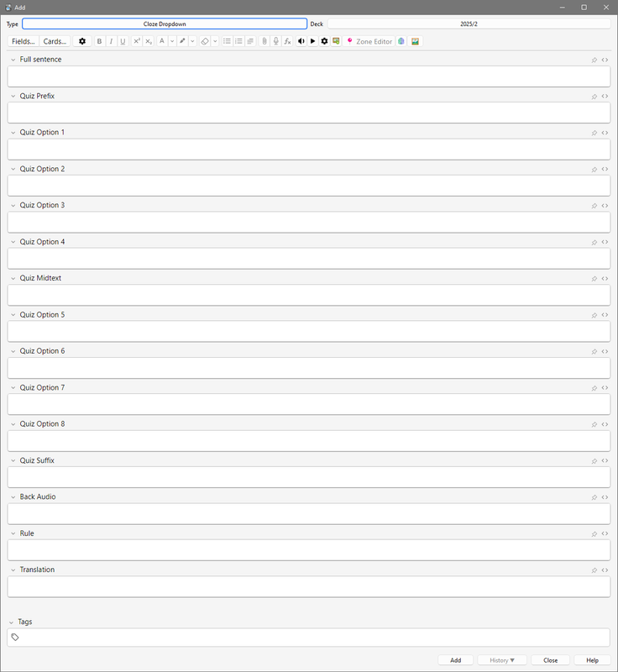This screenshot has height=672, width=618.
Task: Open the text color dropdown arrow
Action: (172, 41)
